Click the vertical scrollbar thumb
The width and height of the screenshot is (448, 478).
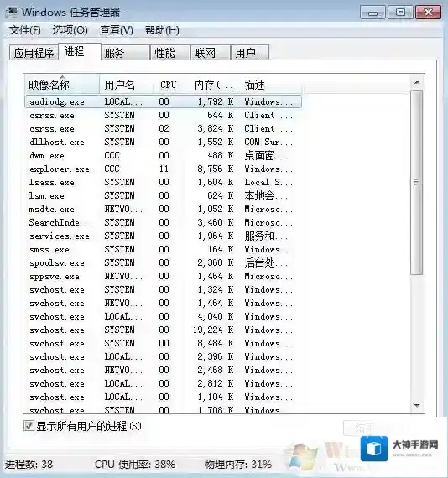[x=417, y=182]
